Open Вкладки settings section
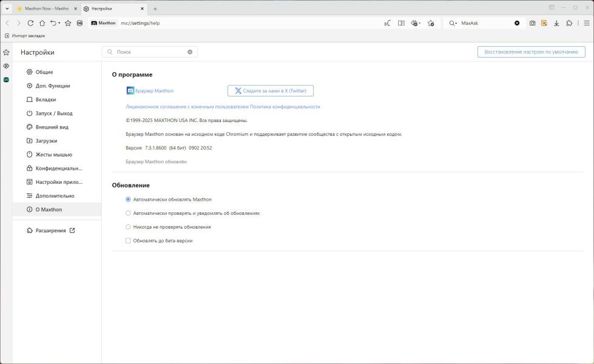594x364 pixels. tap(57, 99)
